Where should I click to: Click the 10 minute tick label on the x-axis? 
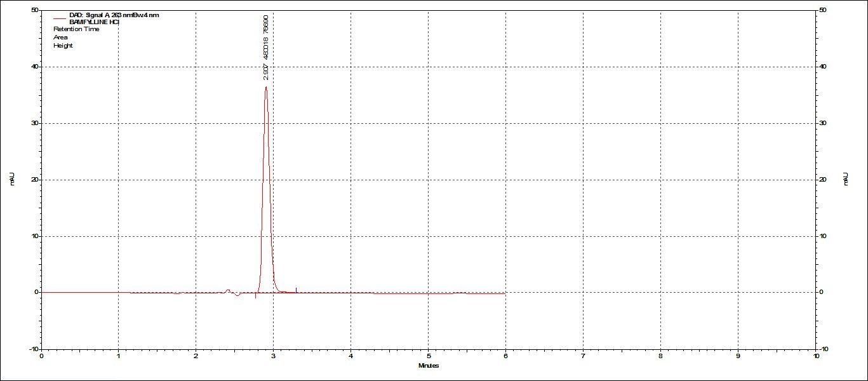[815, 356]
